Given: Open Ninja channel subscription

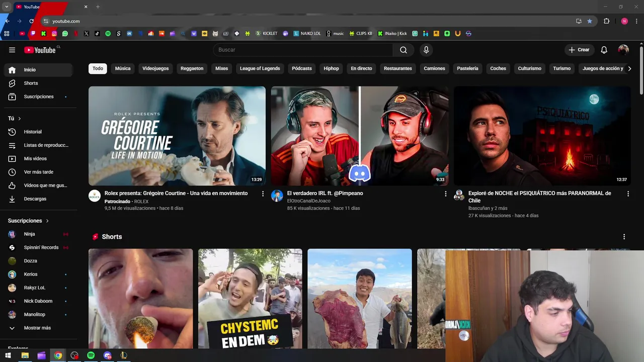Looking at the screenshot, I should (x=38, y=234).
